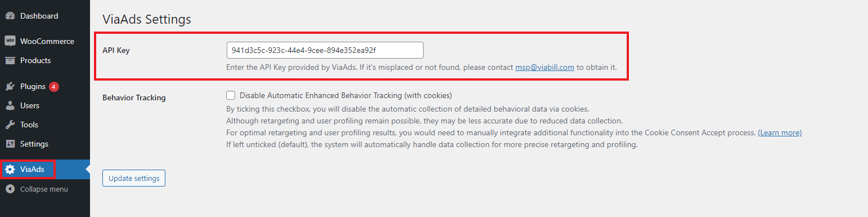
Task: Click the Plugins plug icon
Action: coord(10,86)
